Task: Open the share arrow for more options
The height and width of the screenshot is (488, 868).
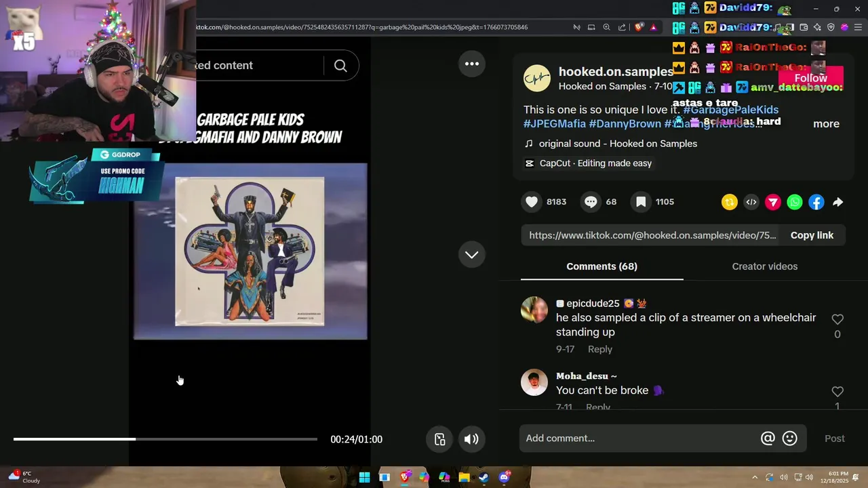Action: click(838, 202)
